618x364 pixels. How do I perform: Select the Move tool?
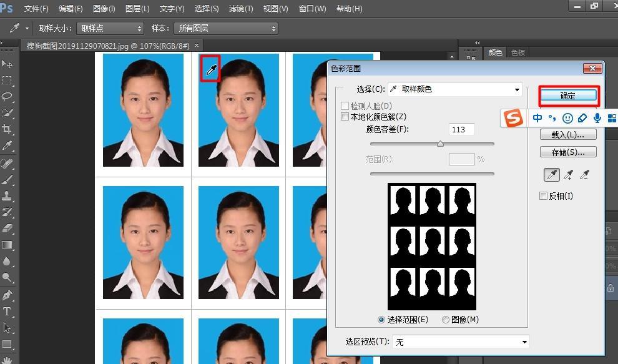click(x=7, y=64)
